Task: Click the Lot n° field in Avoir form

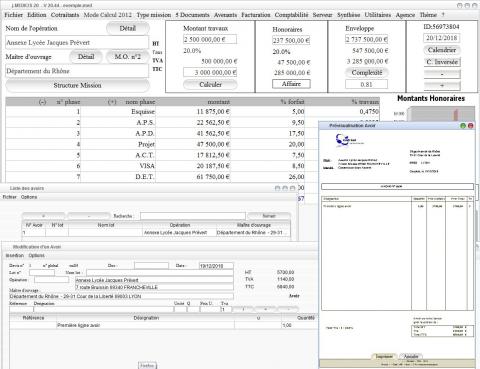Action: (x=42, y=273)
